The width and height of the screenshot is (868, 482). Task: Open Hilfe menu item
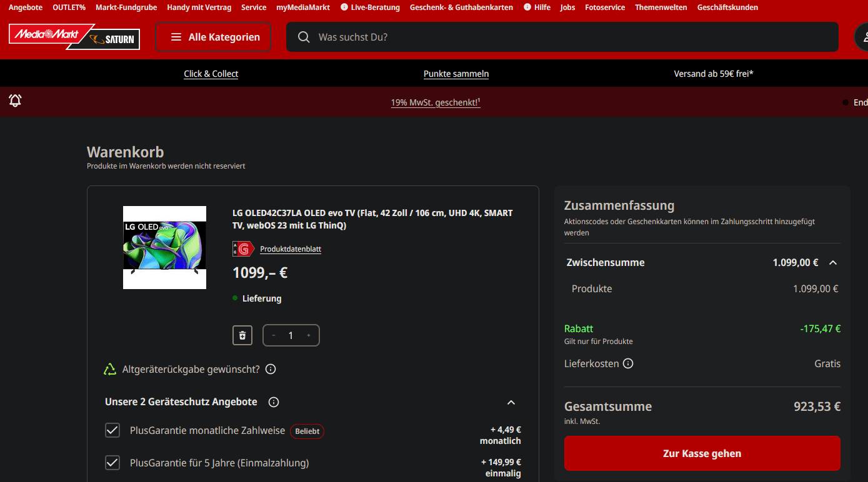tap(542, 7)
